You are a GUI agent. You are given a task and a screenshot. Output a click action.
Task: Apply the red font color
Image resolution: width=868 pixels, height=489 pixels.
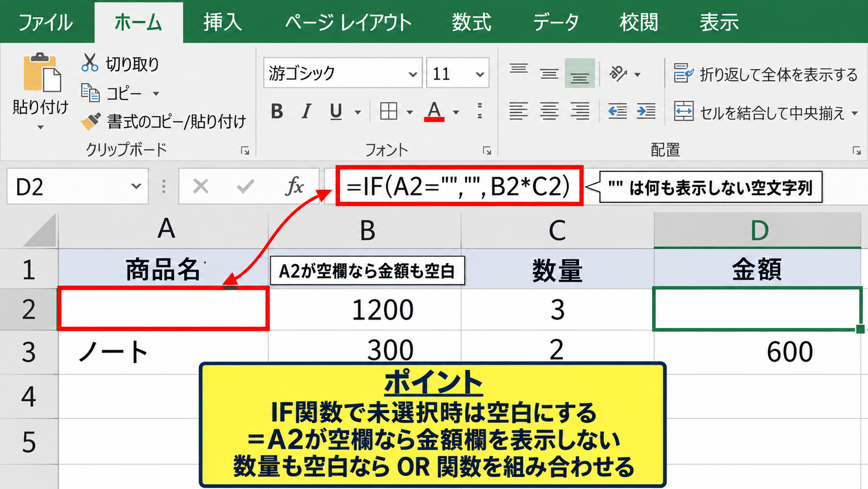[x=434, y=111]
